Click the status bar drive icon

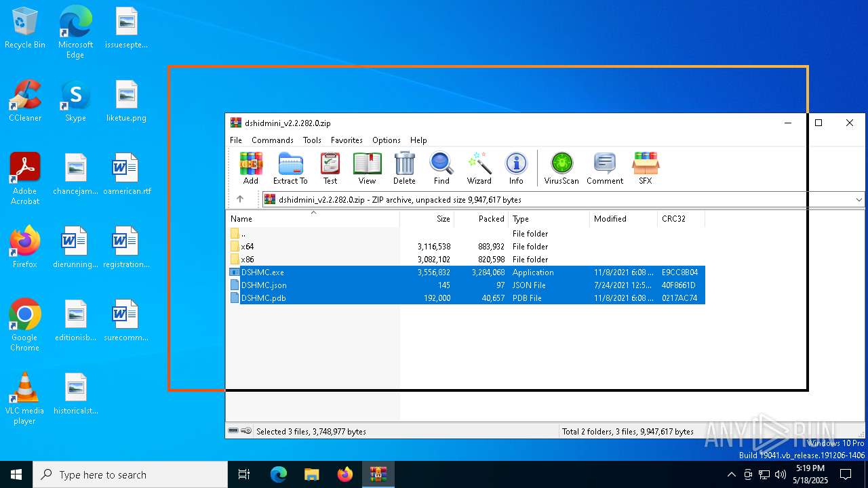pos(233,431)
